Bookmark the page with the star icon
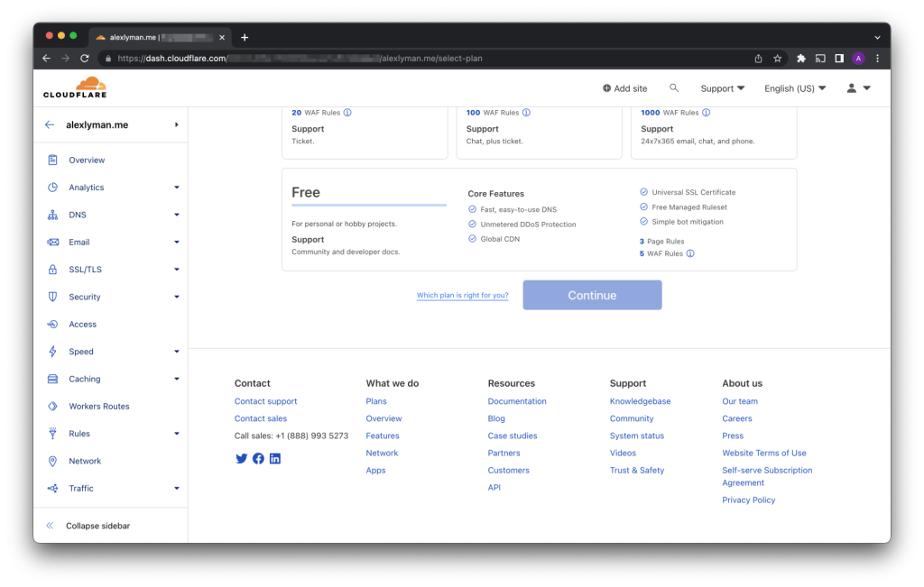 point(777,59)
